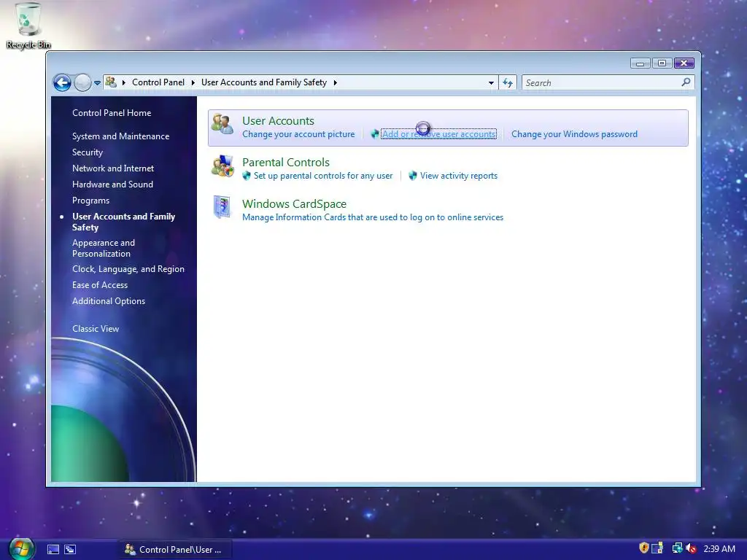Click the Parental Controls icon
The width and height of the screenshot is (747, 560).
(x=222, y=166)
